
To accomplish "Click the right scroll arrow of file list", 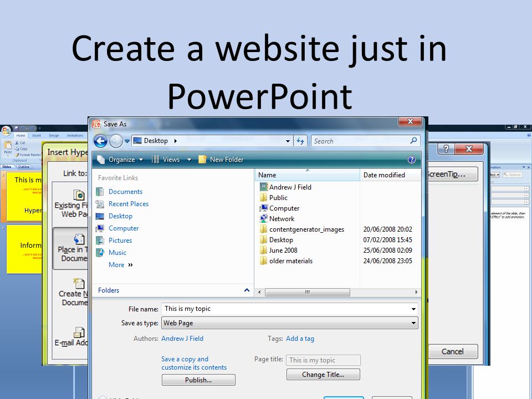I will [416, 292].
